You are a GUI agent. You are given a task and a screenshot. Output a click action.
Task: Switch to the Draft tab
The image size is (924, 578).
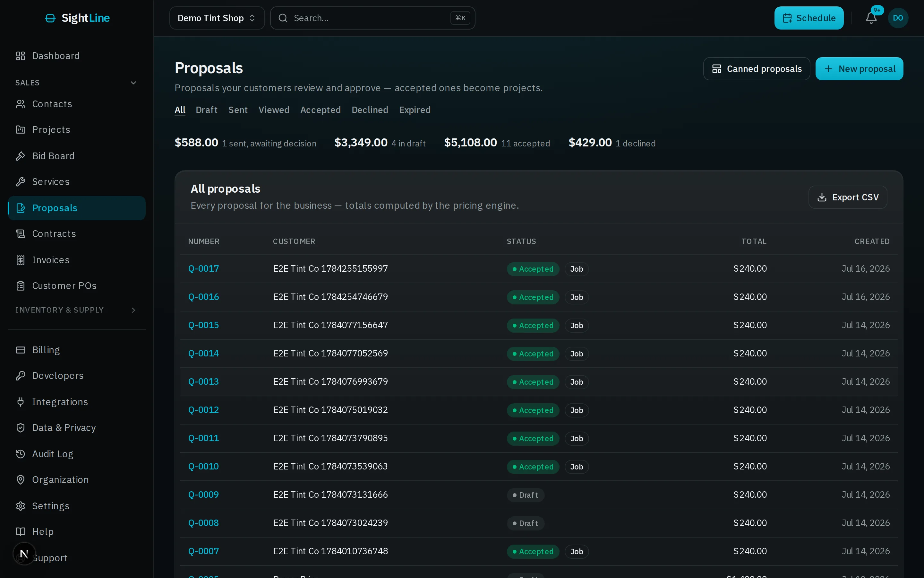[207, 110]
